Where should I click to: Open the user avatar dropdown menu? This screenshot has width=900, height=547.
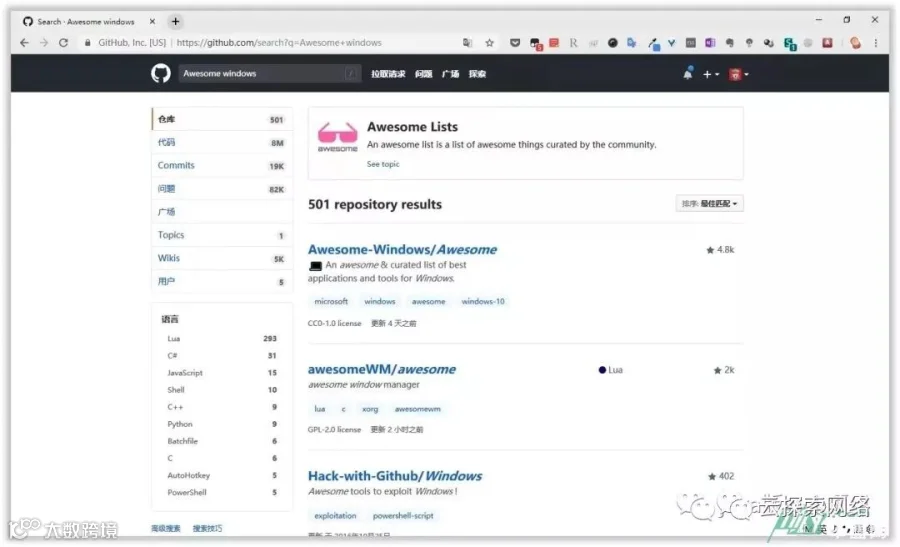click(x=738, y=74)
